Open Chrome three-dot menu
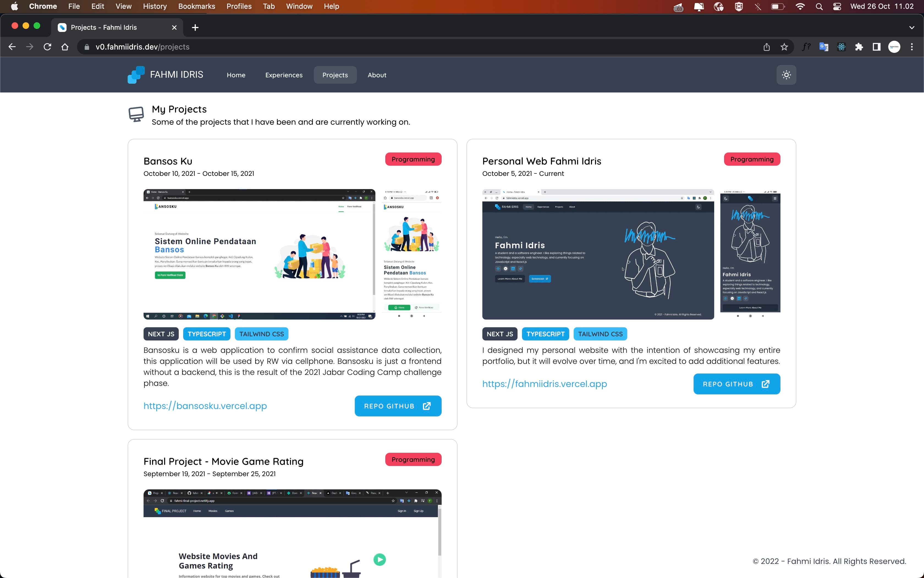 [x=912, y=47]
